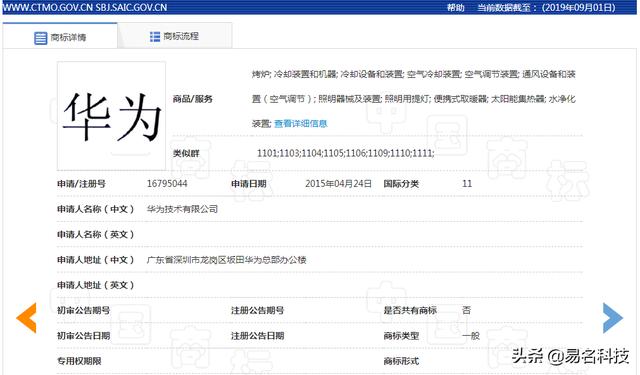Select goods text line starting with 烤炉

413,74
